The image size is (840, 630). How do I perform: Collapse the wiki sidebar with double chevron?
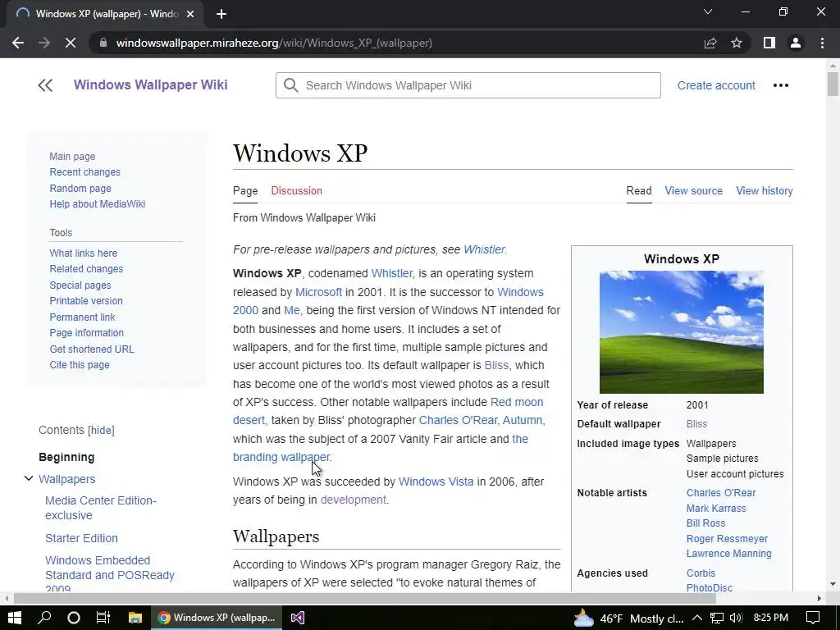pos(46,85)
